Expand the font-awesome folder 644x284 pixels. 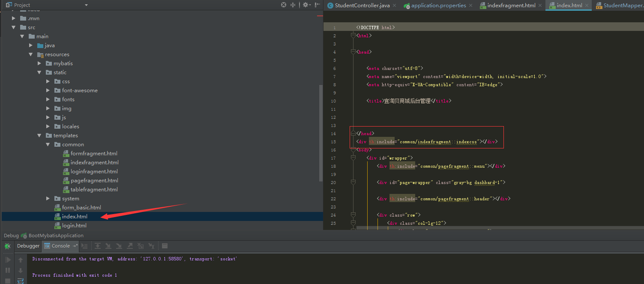pos(48,91)
